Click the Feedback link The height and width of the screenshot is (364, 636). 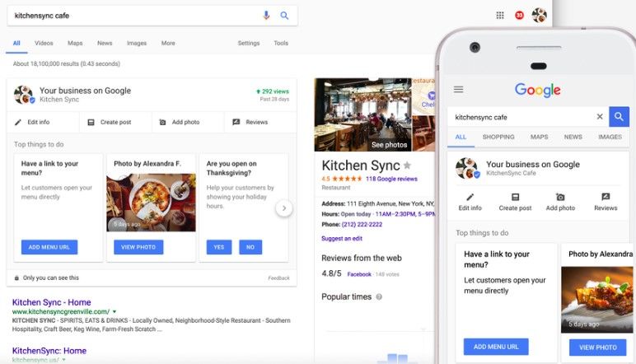[x=278, y=278]
